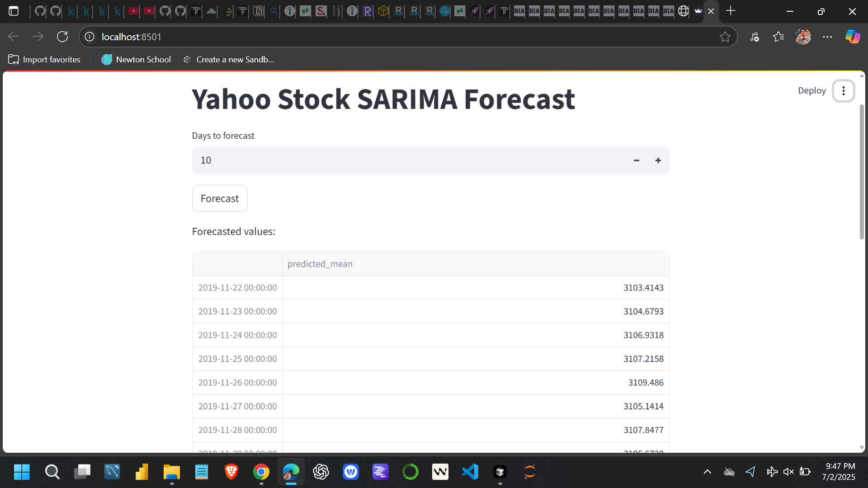Open ChatGPT from the taskbar

click(321, 472)
